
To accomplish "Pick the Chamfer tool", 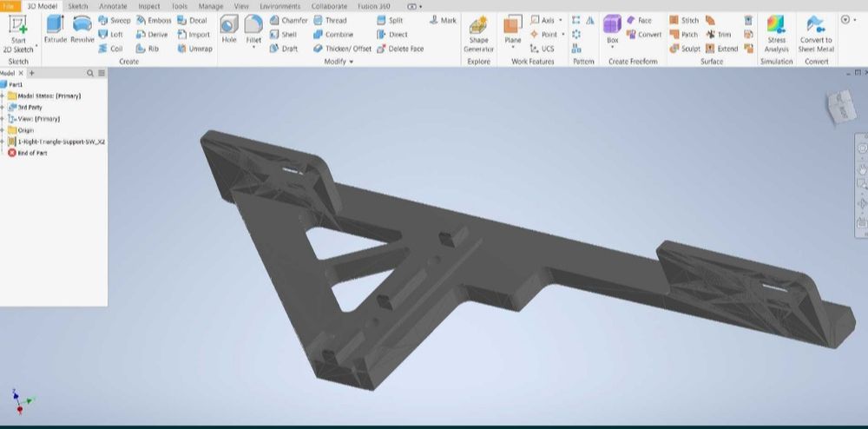I will point(288,21).
